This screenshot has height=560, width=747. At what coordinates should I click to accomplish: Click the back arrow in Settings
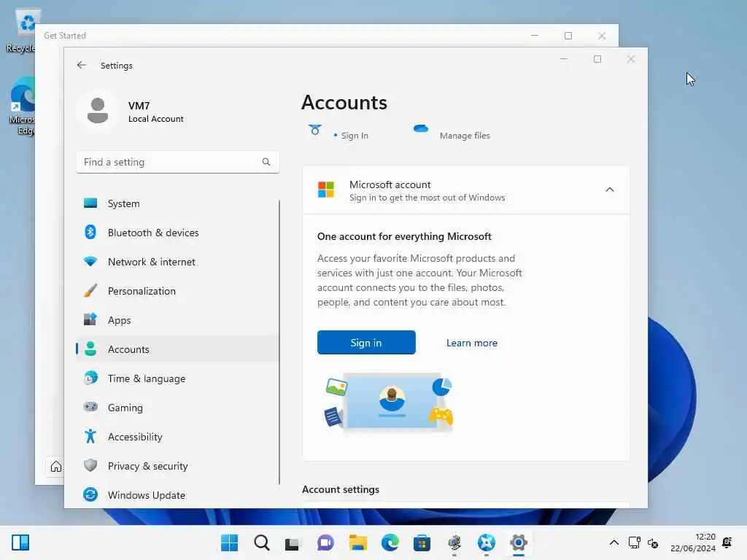[82, 65]
